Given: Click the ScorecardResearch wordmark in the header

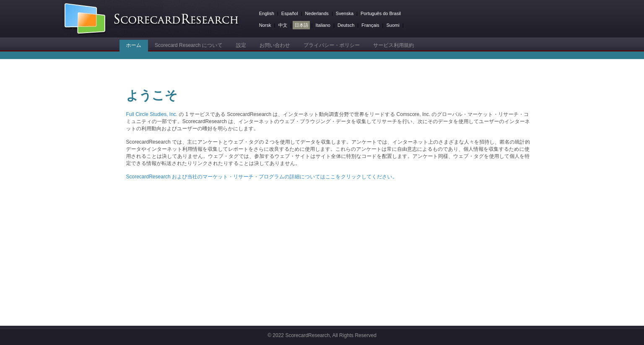Looking at the screenshot, I should coord(176,19).
